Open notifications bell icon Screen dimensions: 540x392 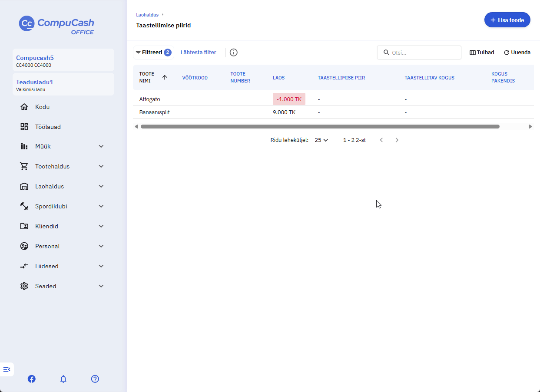tap(63, 379)
